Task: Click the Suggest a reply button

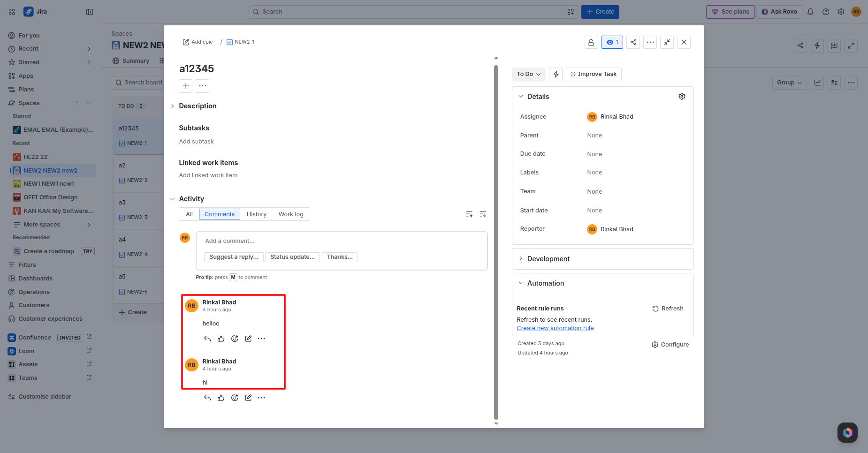Action: click(234, 257)
